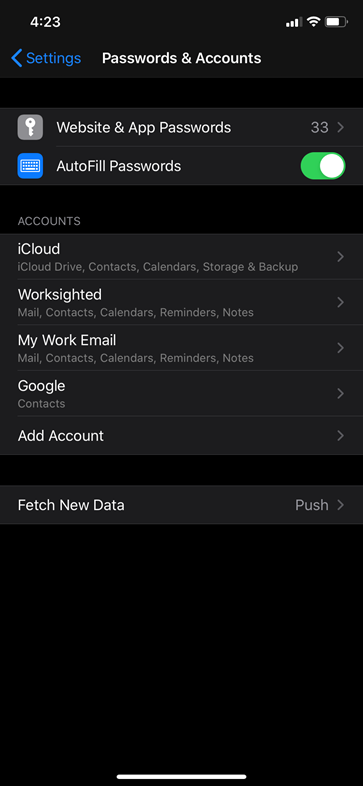Tap the back arrow to Settings
Viewport: 363px width, 786px height.
(17, 58)
